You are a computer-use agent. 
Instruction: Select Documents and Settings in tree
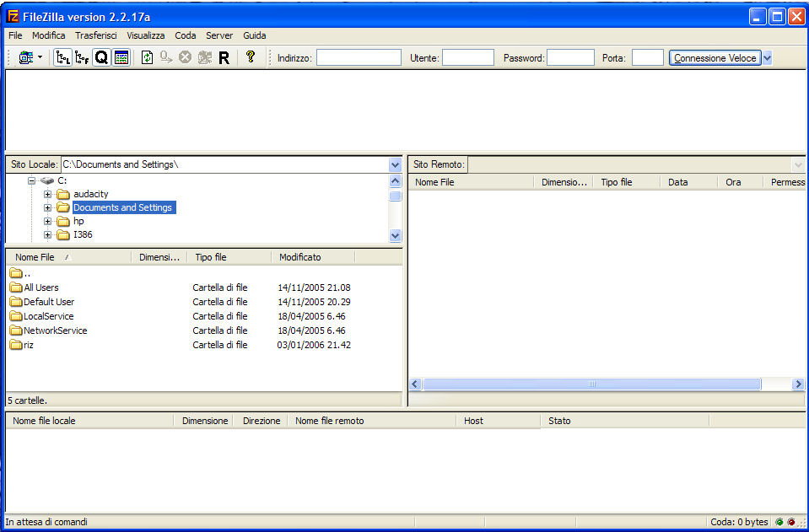tap(123, 207)
